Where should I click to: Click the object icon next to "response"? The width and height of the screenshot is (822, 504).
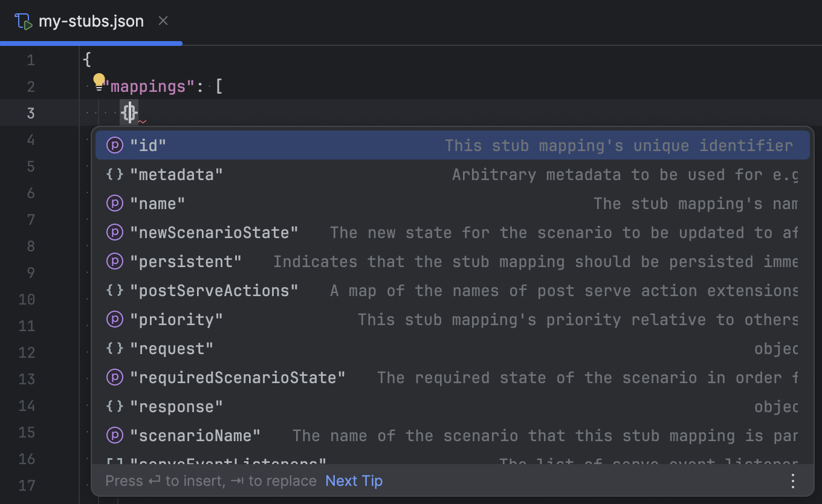point(115,406)
